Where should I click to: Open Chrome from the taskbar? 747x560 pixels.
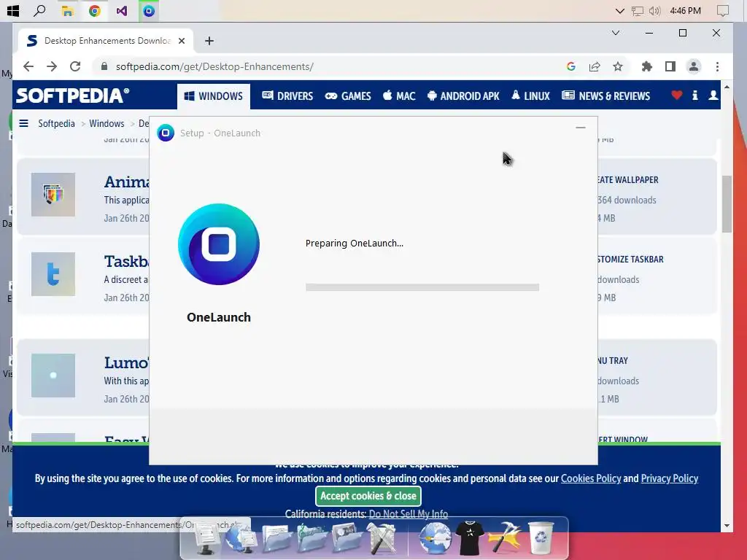coord(94,10)
